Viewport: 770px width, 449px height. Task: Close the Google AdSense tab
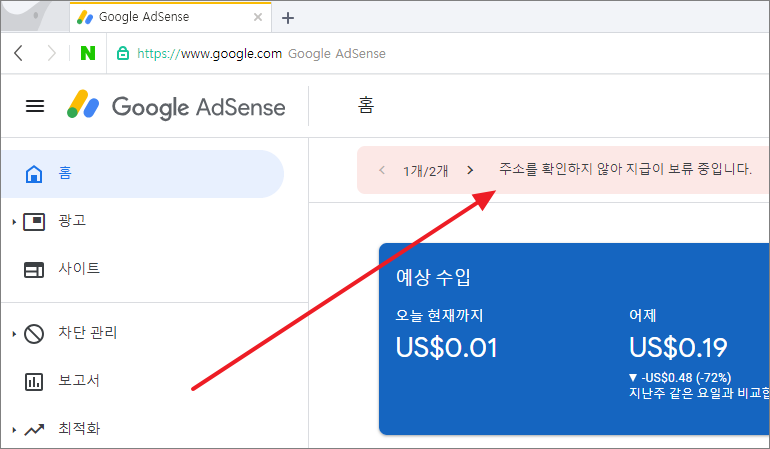coord(258,17)
